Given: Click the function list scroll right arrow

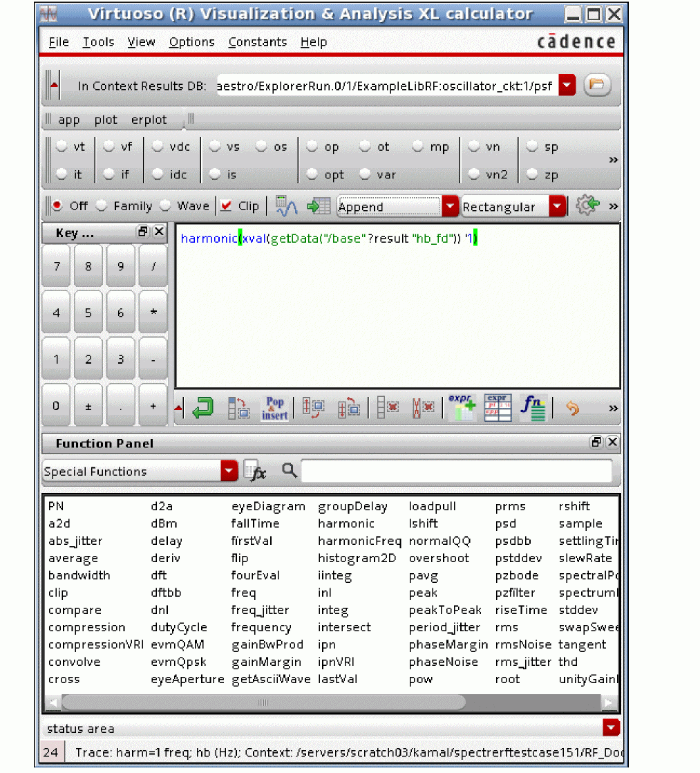Looking at the screenshot, I should pyautogui.click(x=609, y=702).
